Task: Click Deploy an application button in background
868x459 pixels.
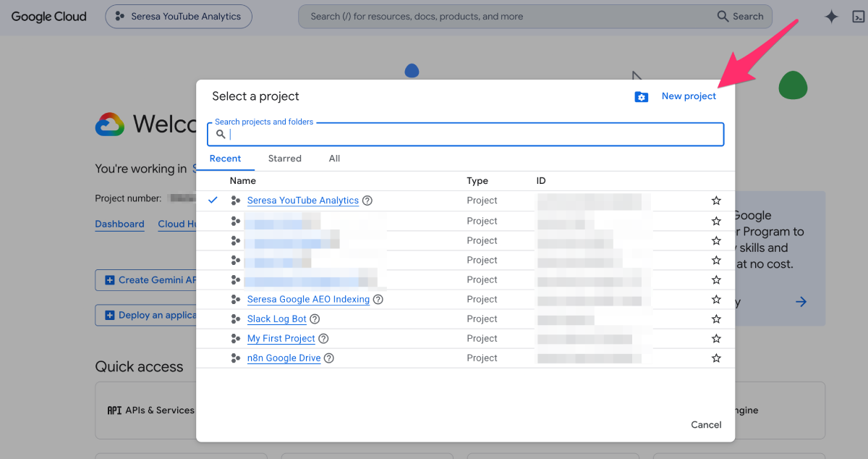Action: coord(146,315)
